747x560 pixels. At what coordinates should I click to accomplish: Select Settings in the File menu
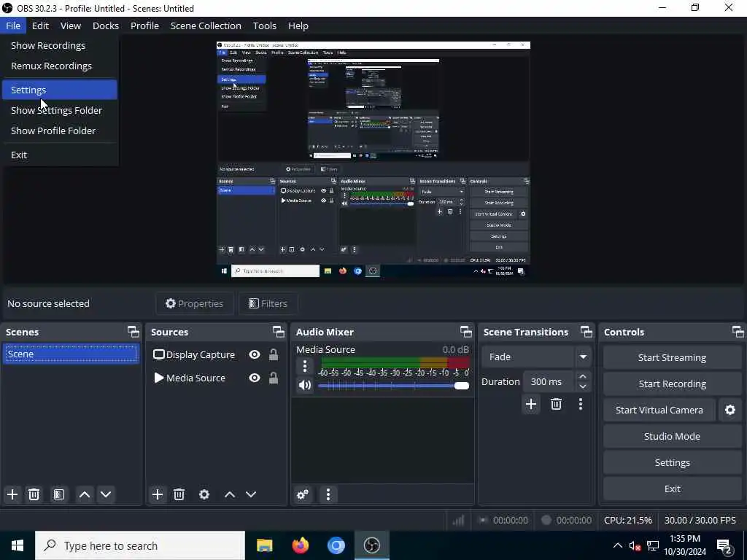pyautogui.click(x=60, y=90)
